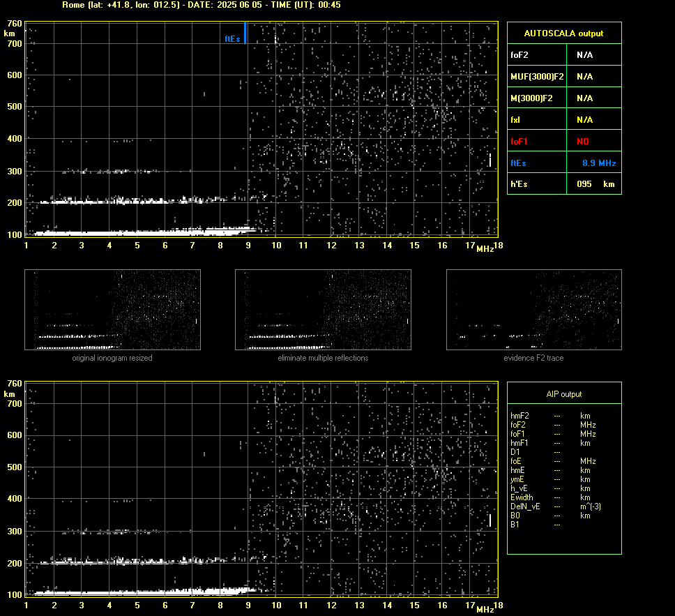Click the m^(-3) unit in AIP output

click(x=591, y=506)
